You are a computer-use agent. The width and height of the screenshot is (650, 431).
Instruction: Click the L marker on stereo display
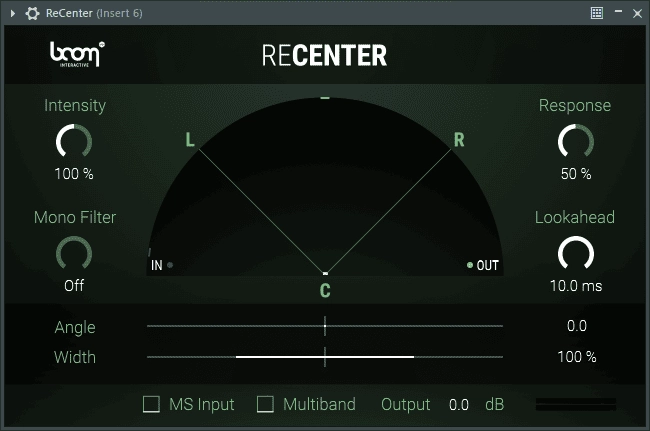point(190,140)
